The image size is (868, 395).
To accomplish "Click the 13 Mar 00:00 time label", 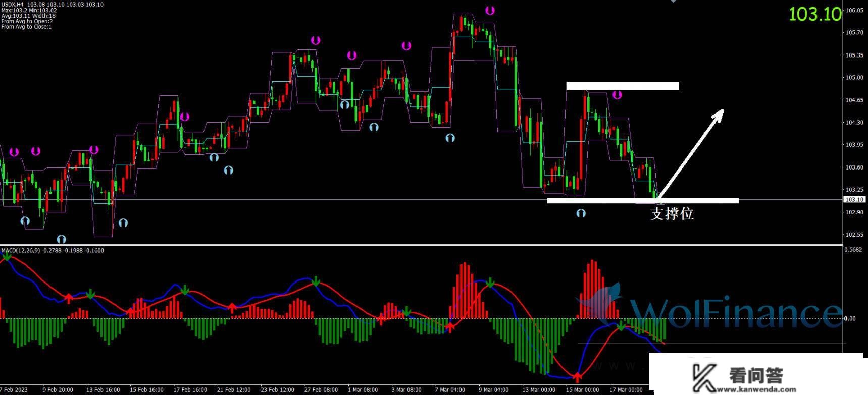I will tap(539, 389).
